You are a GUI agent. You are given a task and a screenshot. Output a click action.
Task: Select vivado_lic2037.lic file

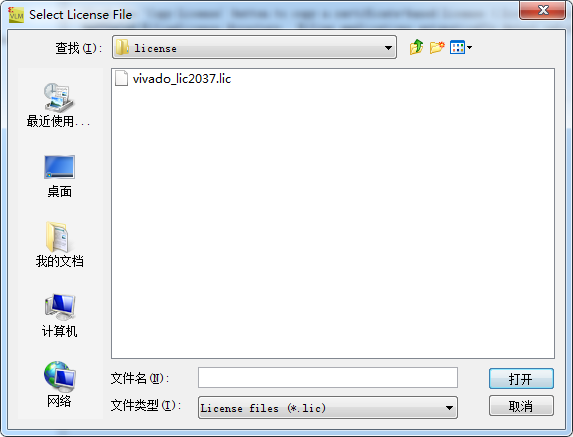tap(173, 79)
